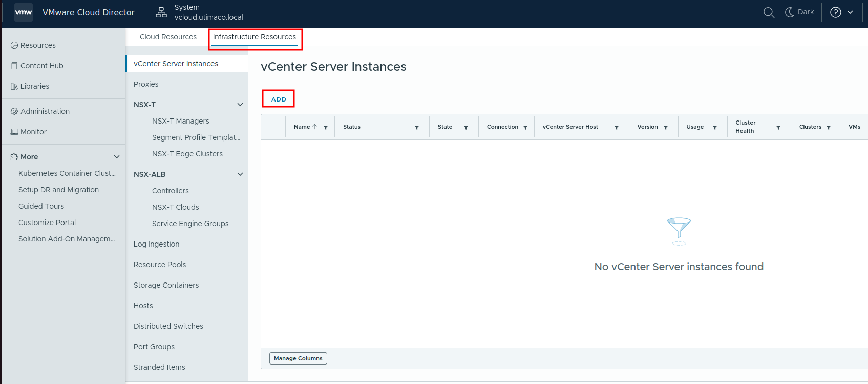Open Resource Pools page
This screenshot has width=868, height=384.
tap(160, 265)
